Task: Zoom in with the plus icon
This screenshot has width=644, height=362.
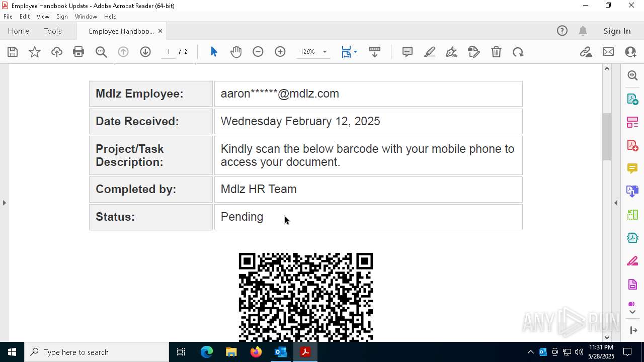Action: [280, 52]
